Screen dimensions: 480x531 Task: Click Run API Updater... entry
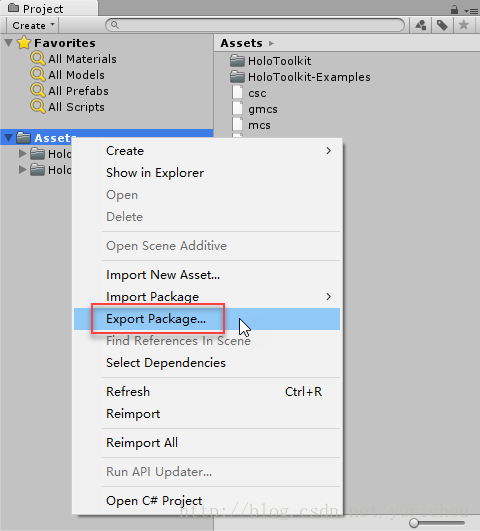pyautogui.click(x=207, y=472)
